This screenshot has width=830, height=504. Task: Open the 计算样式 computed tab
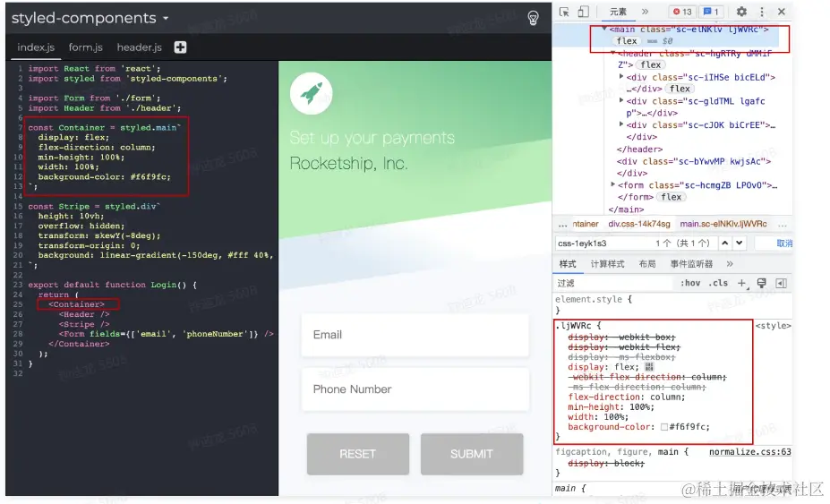[x=607, y=264]
